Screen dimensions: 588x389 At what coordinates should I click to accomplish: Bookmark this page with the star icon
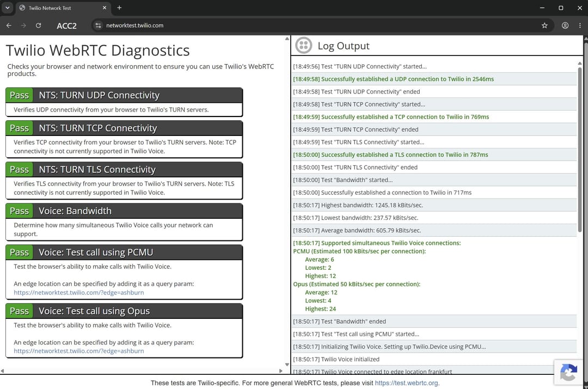[x=544, y=26]
